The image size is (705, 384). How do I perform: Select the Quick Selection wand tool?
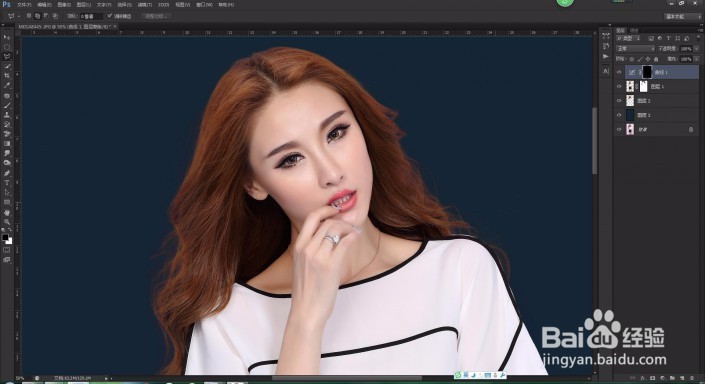coord(7,67)
